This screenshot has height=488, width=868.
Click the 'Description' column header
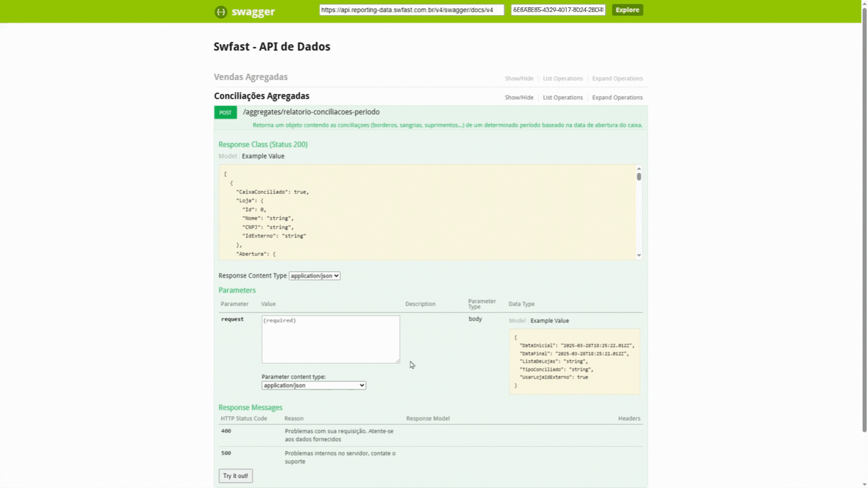coord(420,304)
